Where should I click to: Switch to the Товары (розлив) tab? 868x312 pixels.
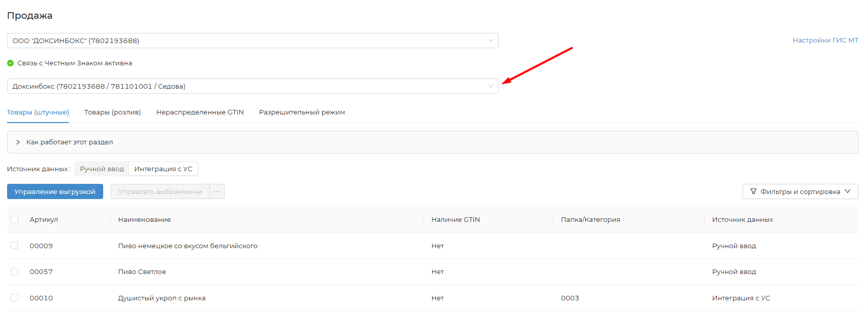(112, 112)
